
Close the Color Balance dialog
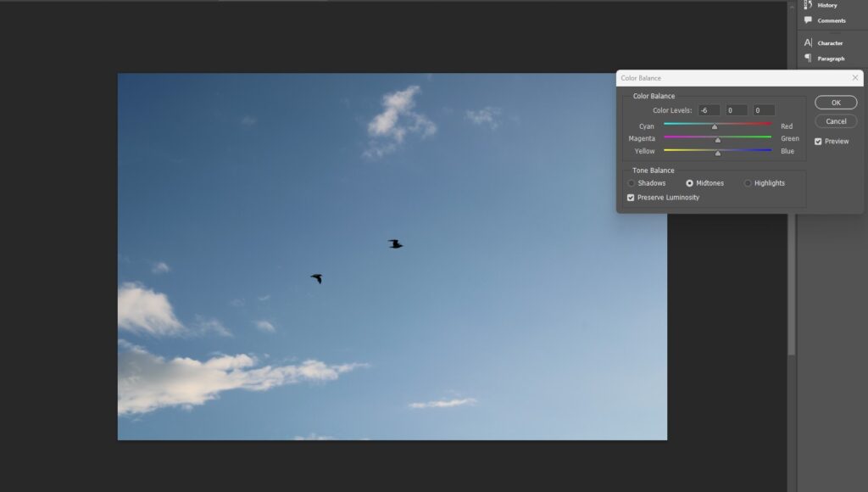coord(855,77)
